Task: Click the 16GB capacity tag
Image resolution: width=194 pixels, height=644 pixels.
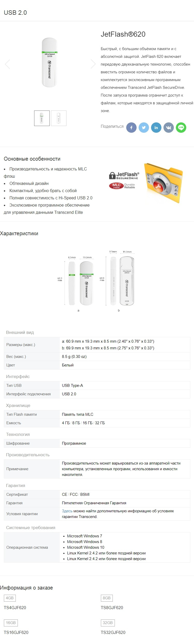Action: 11,623
